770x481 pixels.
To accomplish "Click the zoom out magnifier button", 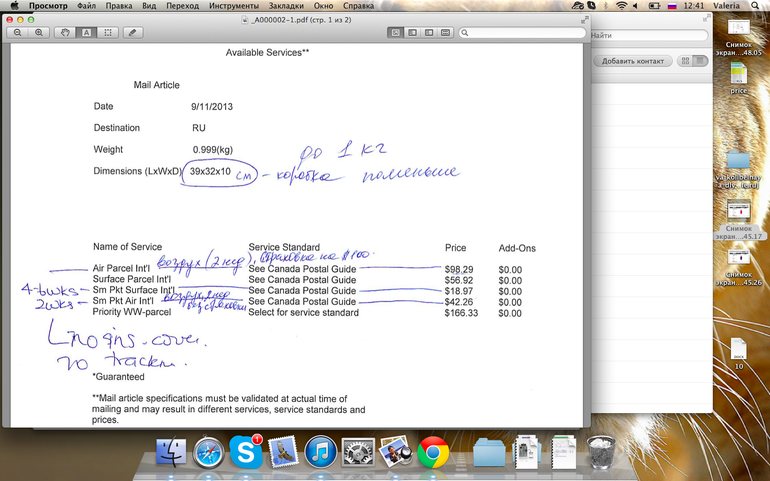I will pos(18,33).
